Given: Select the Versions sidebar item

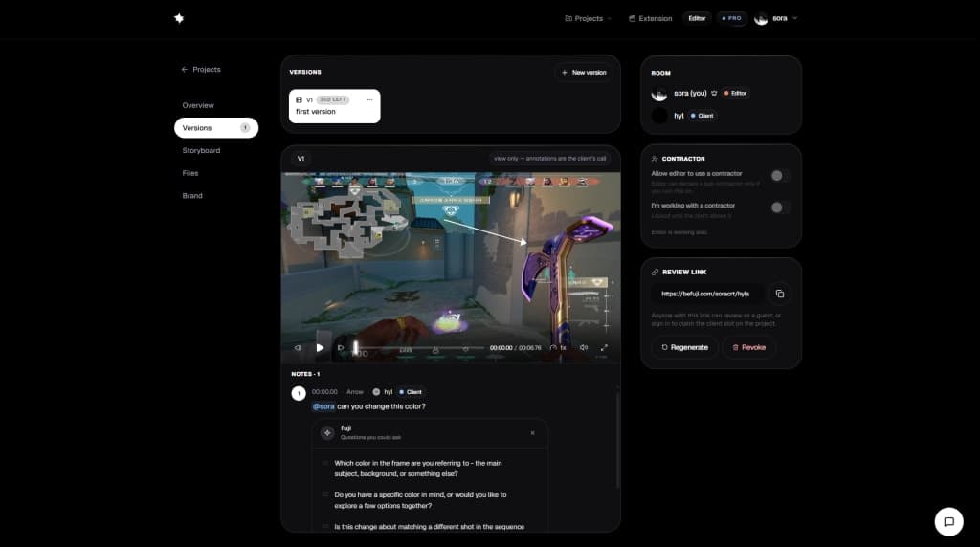Looking at the screenshot, I should point(216,128).
